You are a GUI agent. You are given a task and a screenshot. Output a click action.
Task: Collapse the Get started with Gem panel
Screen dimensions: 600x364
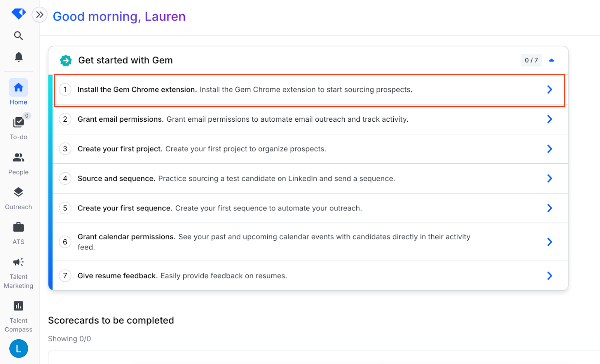click(x=552, y=60)
